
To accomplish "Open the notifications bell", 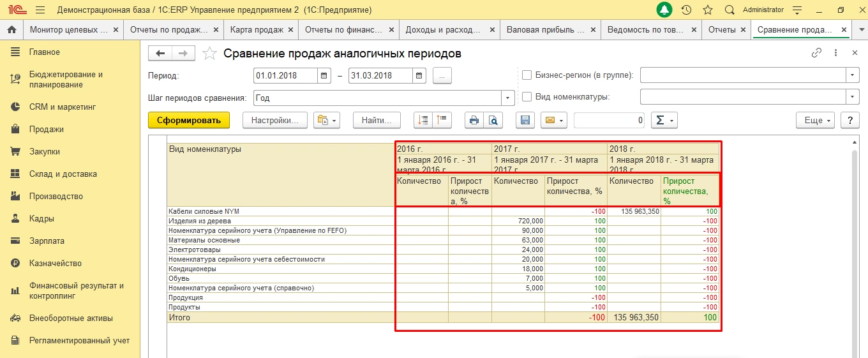I will [664, 10].
